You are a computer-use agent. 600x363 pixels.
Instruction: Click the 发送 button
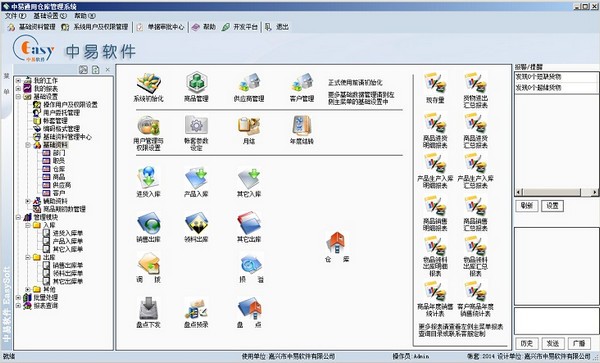553,343
